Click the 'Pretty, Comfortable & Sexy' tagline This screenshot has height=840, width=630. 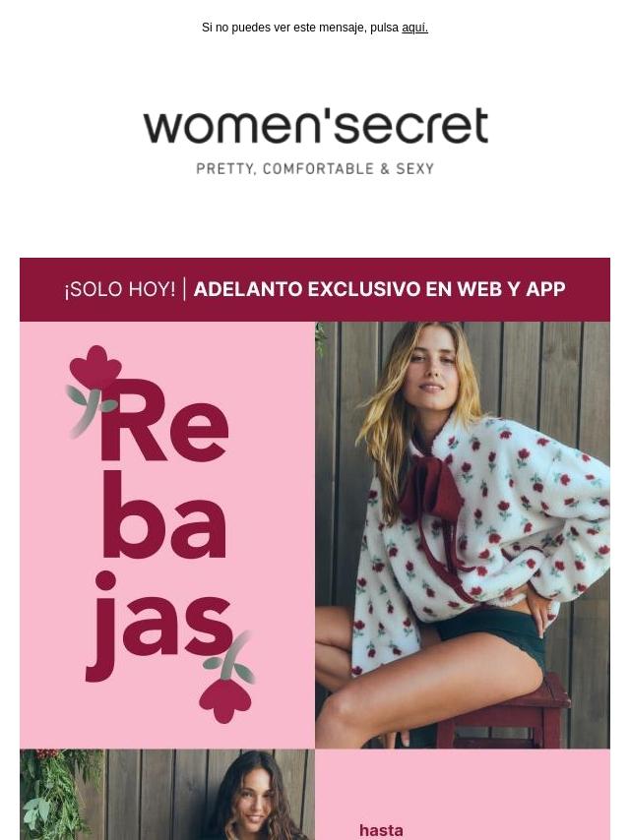tap(315, 169)
